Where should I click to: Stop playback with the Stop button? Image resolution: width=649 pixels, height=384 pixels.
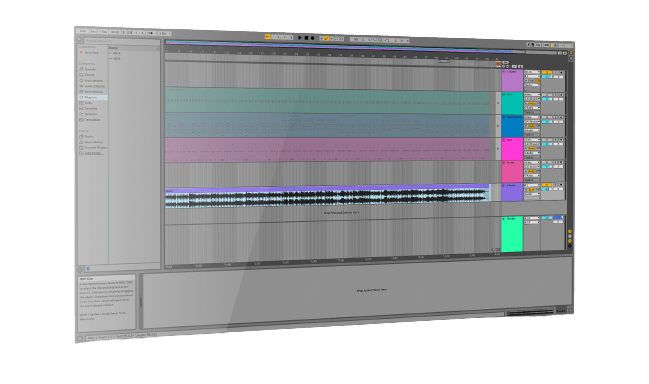[306, 38]
